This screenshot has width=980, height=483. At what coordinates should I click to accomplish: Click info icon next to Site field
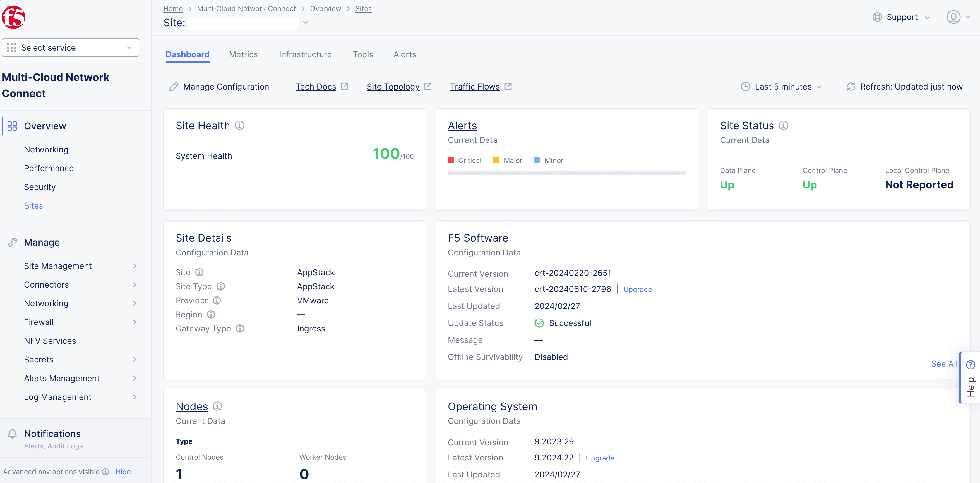(199, 272)
